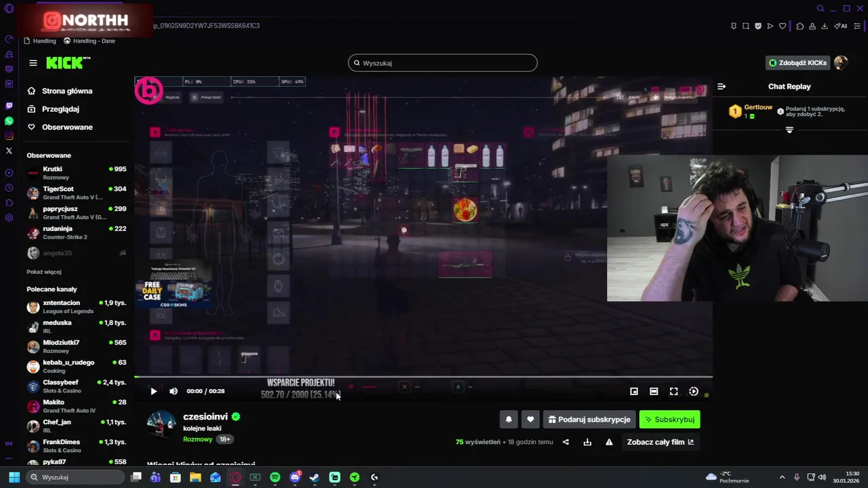Click Zdobądź KICKs button

[797, 63]
